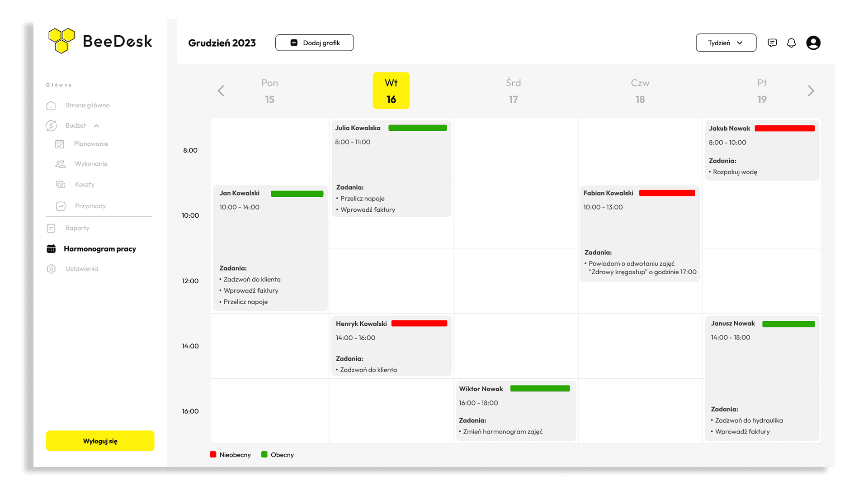Open the chat messages icon
This screenshot has height=486, width=868.
pos(772,43)
